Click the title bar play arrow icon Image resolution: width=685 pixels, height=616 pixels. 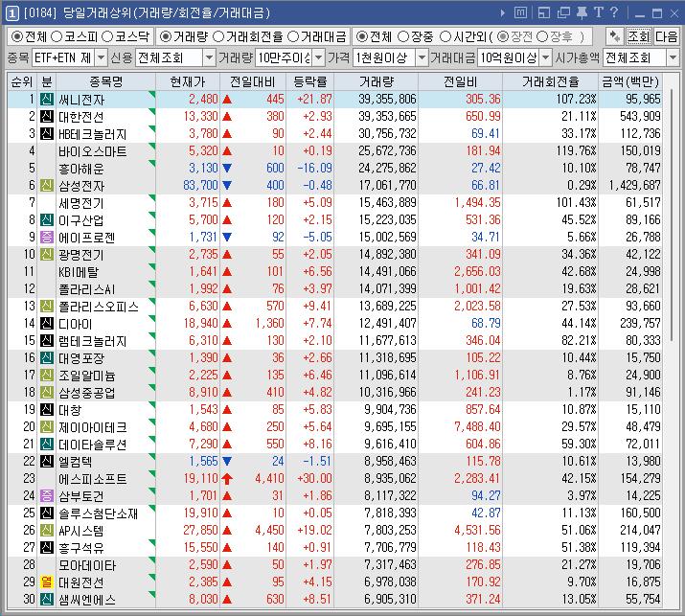click(503, 13)
